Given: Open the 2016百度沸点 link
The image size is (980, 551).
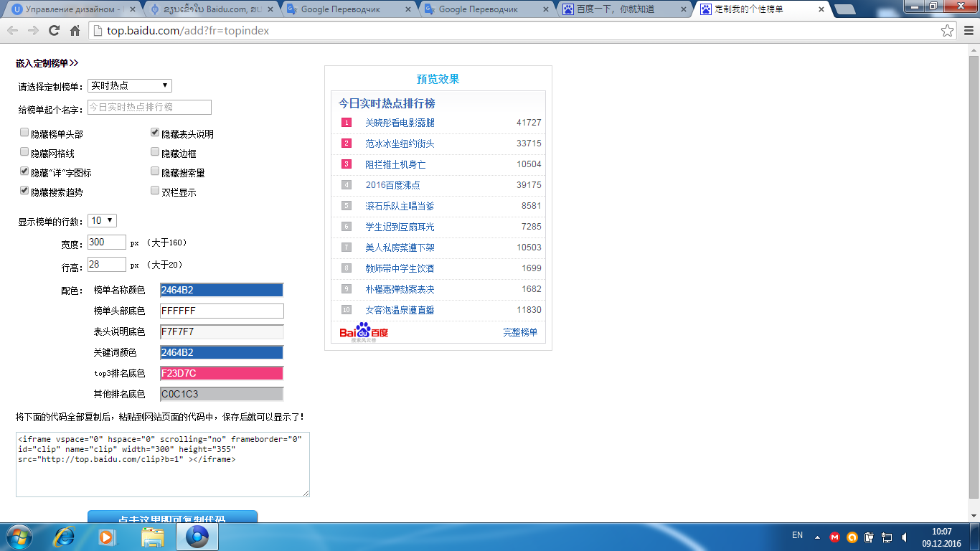Looking at the screenshot, I should click(392, 185).
